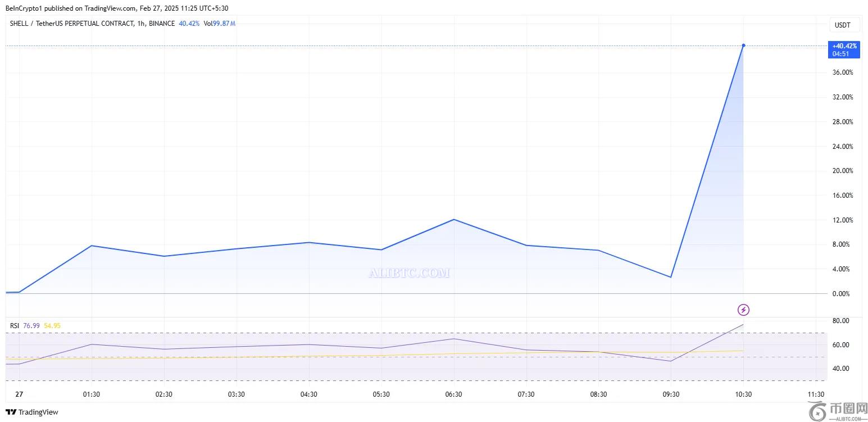Toggle RSI indicator visibility via its legend

pyautogui.click(x=15, y=325)
